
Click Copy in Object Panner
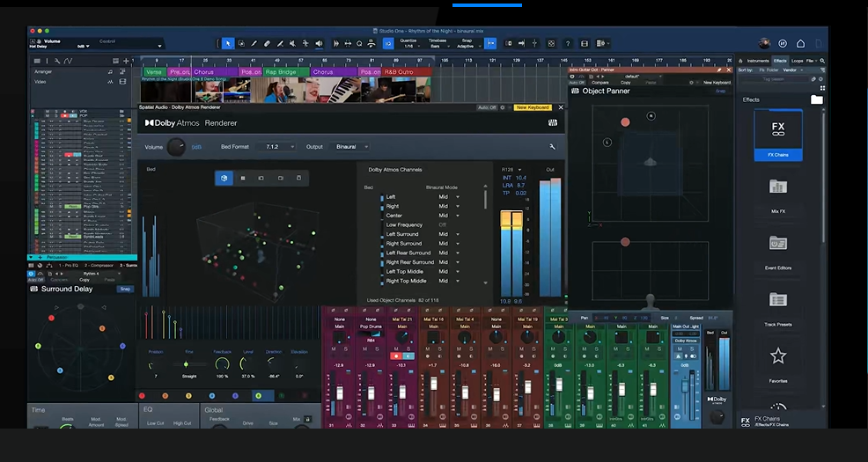(x=626, y=83)
